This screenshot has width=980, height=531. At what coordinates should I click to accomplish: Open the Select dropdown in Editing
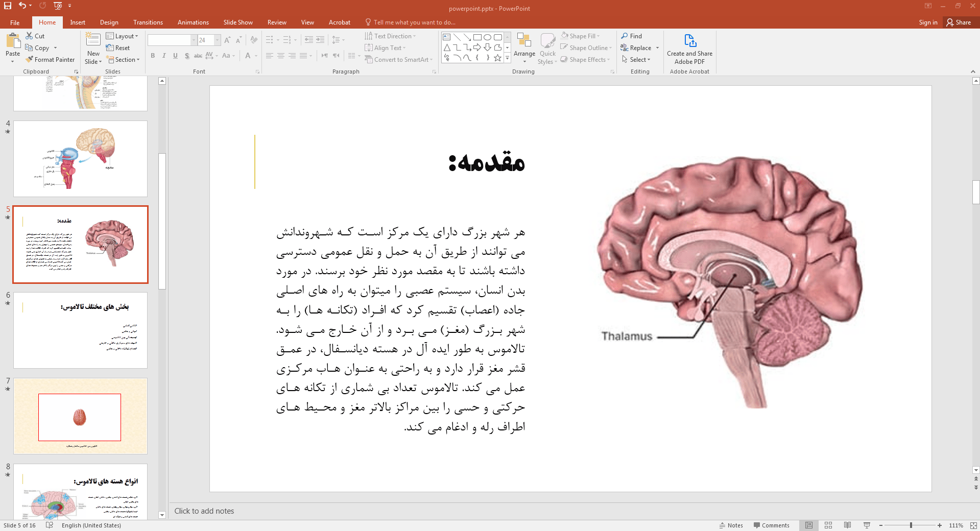[636, 60]
